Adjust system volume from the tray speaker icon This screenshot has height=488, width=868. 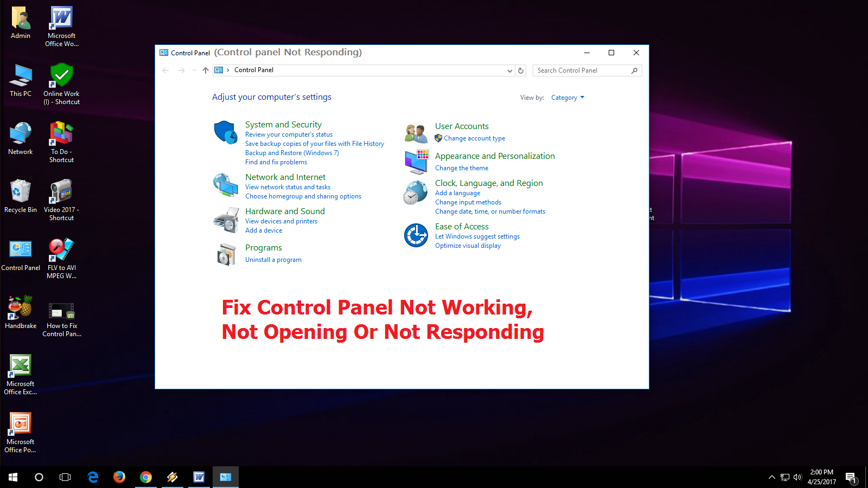point(797,477)
